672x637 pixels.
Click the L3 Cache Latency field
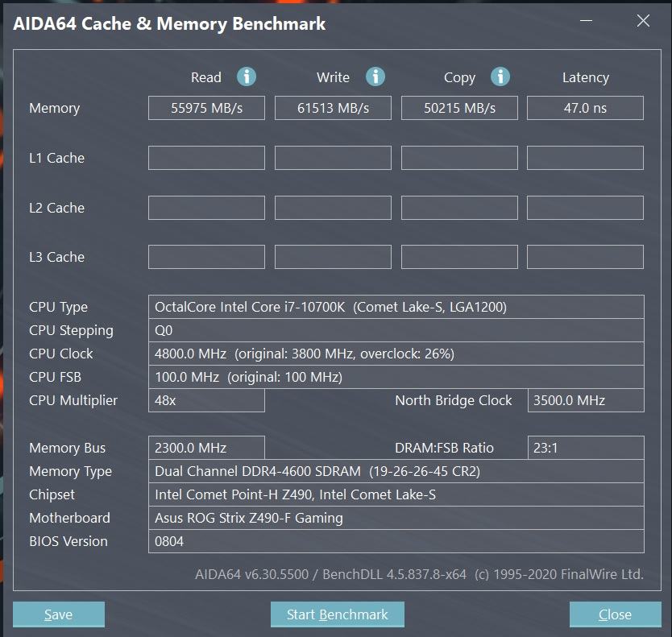click(585, 257)
